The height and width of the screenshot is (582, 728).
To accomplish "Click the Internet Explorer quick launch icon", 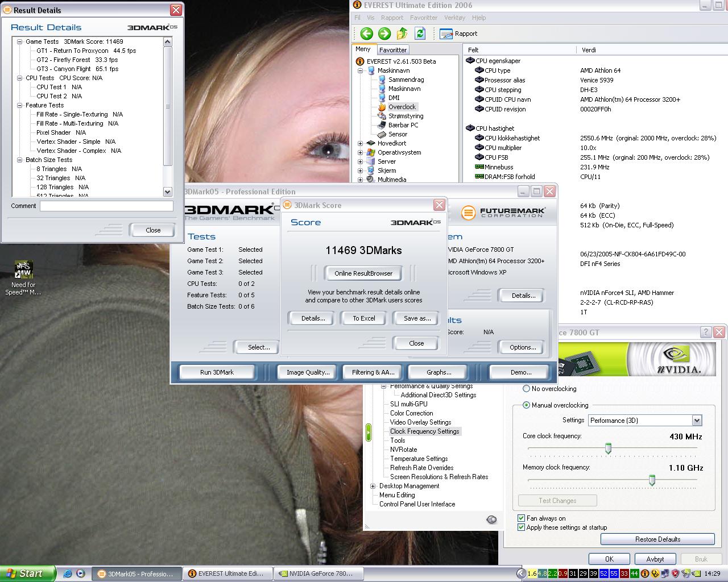I will pos(67,573).
